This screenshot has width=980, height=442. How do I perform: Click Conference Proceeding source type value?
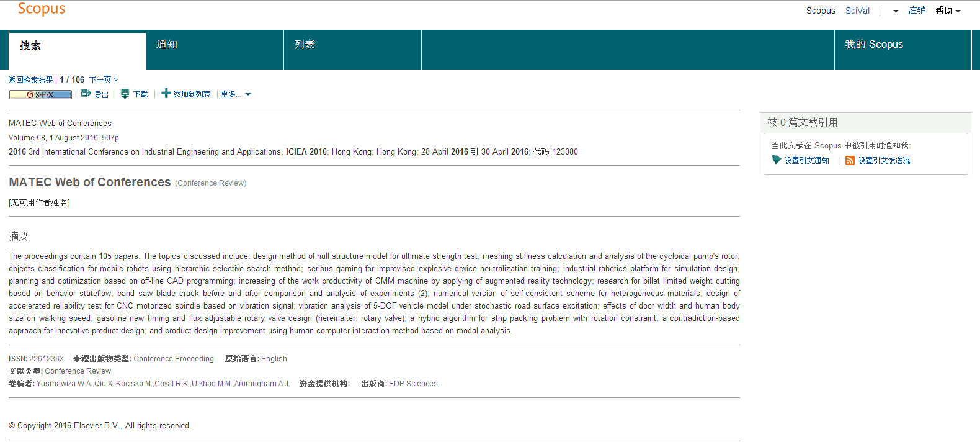pyautogui.click(x=174, y=359)
